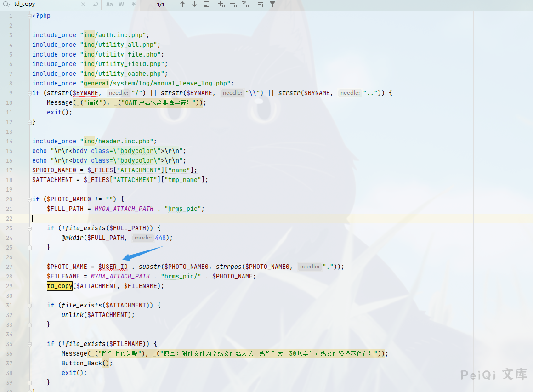The image size is (533, 392).
Task: Collapse file_exists block at line 31
Action: 28,305
